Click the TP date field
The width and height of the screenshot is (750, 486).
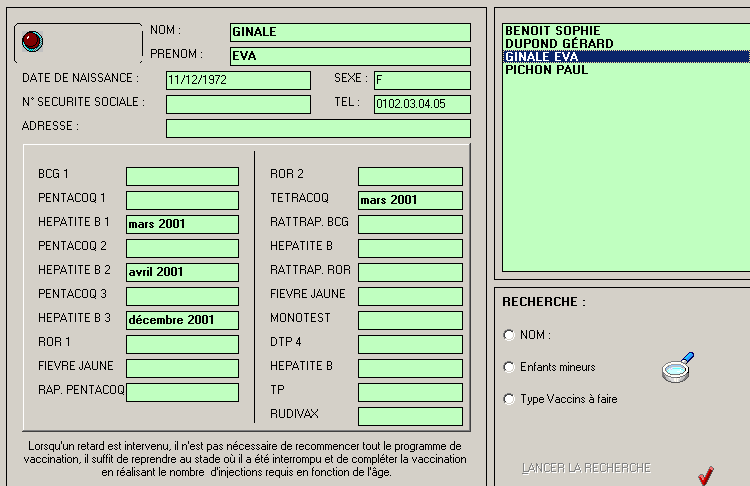click(x=410, y=392)
